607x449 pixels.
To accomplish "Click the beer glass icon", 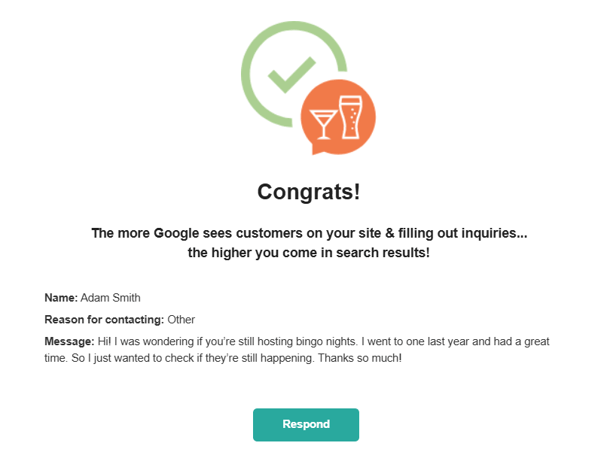I will click(351, 118).
